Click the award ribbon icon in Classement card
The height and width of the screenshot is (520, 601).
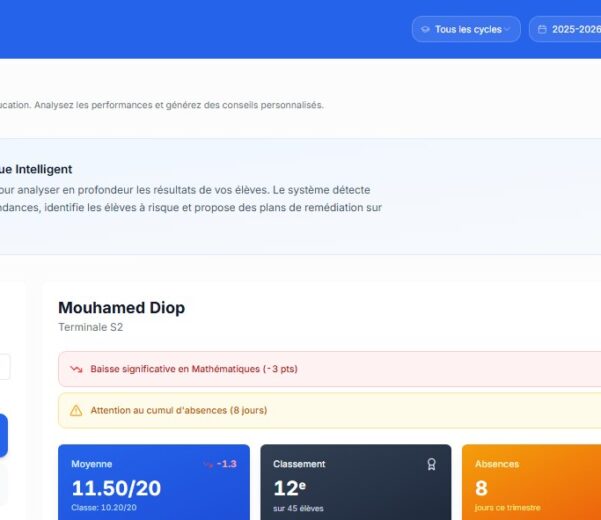(431, 464)
